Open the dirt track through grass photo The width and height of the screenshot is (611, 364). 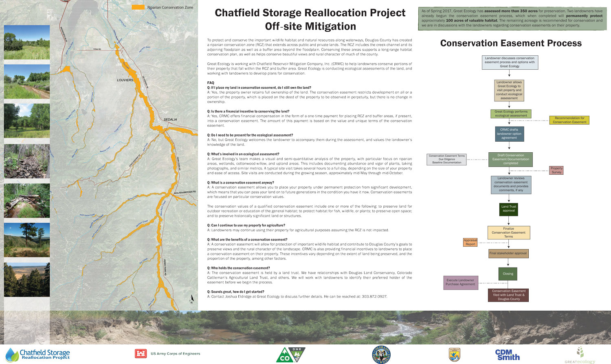pyautogui.click(x=27, y=81)
